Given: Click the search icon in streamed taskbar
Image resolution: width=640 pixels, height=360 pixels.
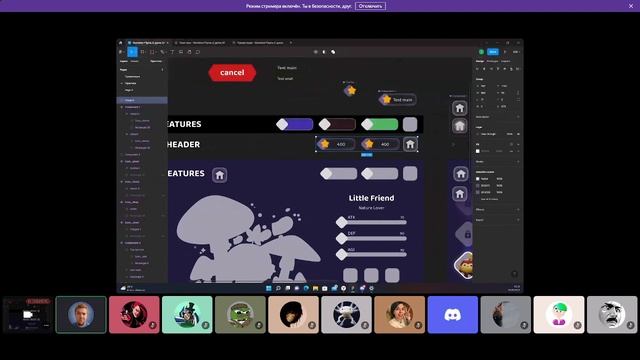Looking at the screenshot, I should pos(278,288).
